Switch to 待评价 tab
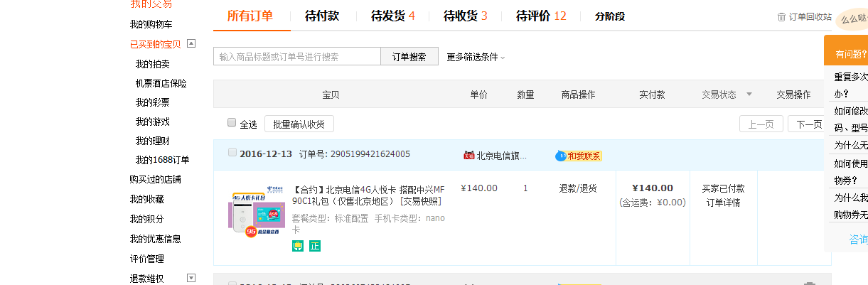 [541, 16]
